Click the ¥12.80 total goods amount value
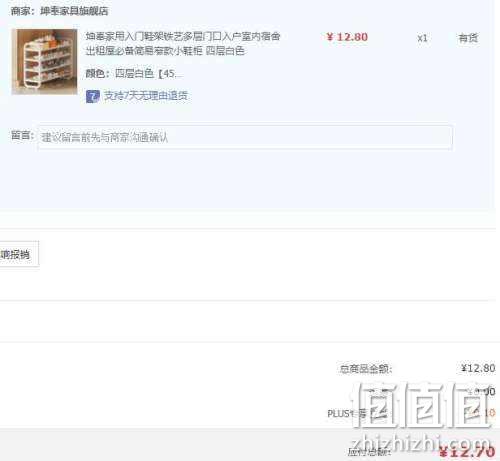500x461 pixels. [x=478, y=368]
